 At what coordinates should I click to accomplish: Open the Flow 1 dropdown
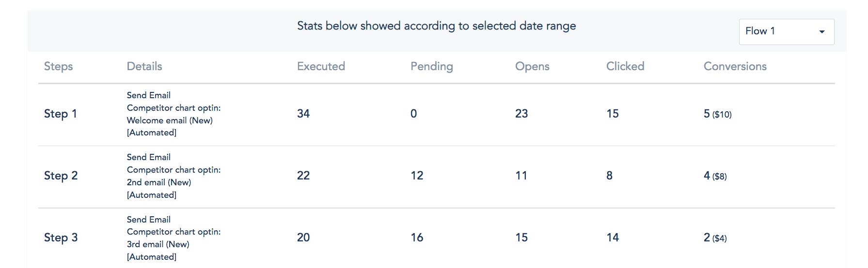click(x=786, y=31)
